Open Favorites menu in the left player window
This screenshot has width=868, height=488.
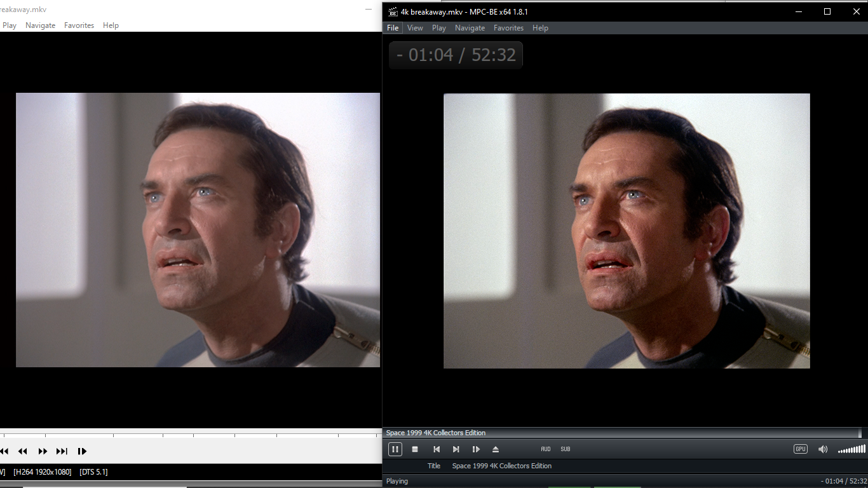pos(79,25)
